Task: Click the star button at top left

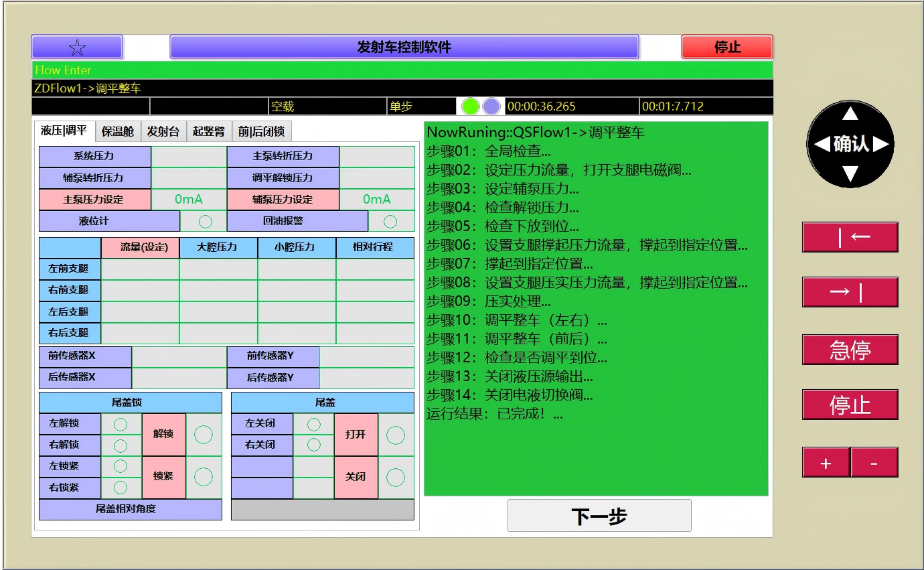Action: pos(77,47)
